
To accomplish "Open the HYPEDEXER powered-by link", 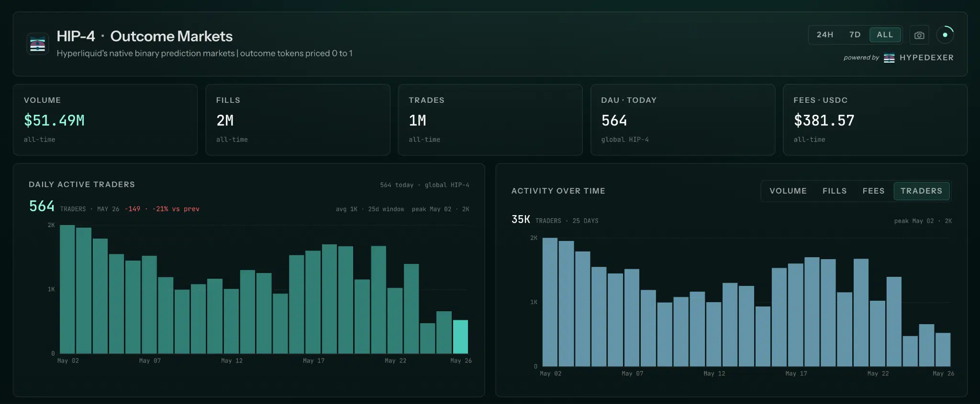I will 926,58.
